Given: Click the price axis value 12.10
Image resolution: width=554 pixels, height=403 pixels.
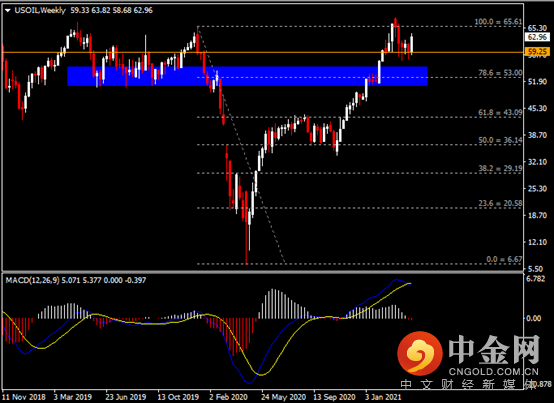Looking at the screenshot, I should [x=537, y=242].
